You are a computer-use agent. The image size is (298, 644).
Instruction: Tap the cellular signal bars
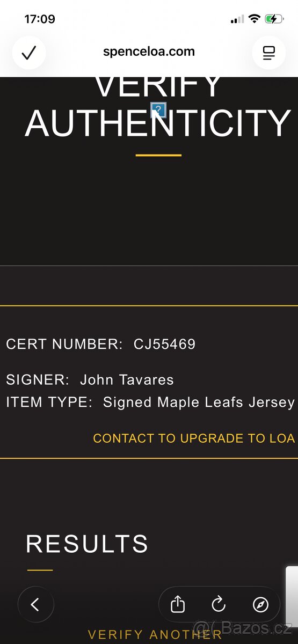[x=237, y=20]
